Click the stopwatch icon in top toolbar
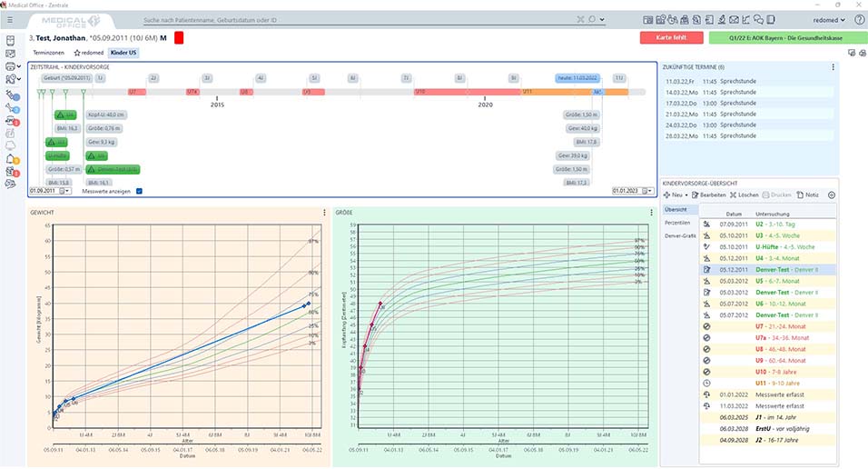This screenshot has width=868, height=469. (x=673, y=20)
